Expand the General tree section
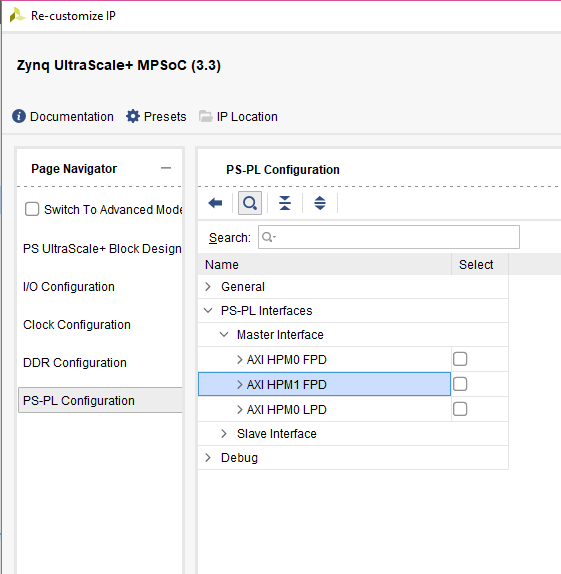The width and height of the screenshot is (561, 574). (208, 287)
